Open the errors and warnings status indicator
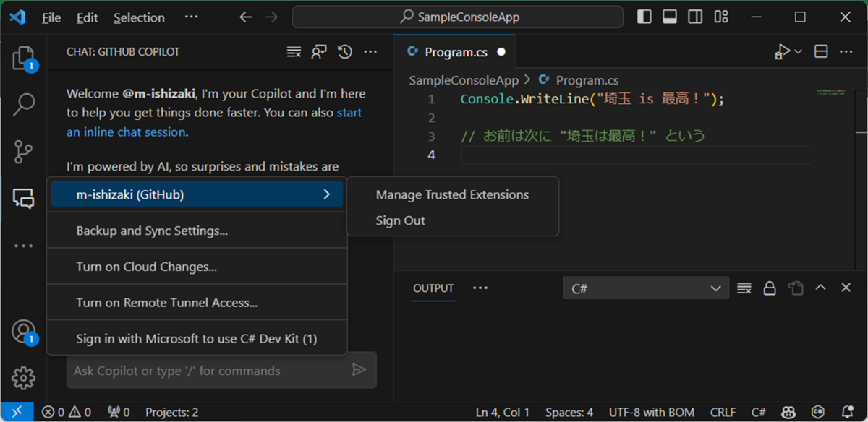 click(67, 412)
